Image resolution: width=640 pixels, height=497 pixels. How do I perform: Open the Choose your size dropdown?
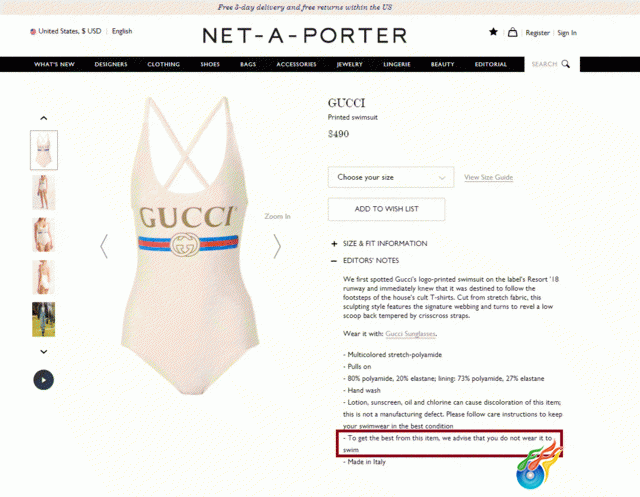pos(391,177)
